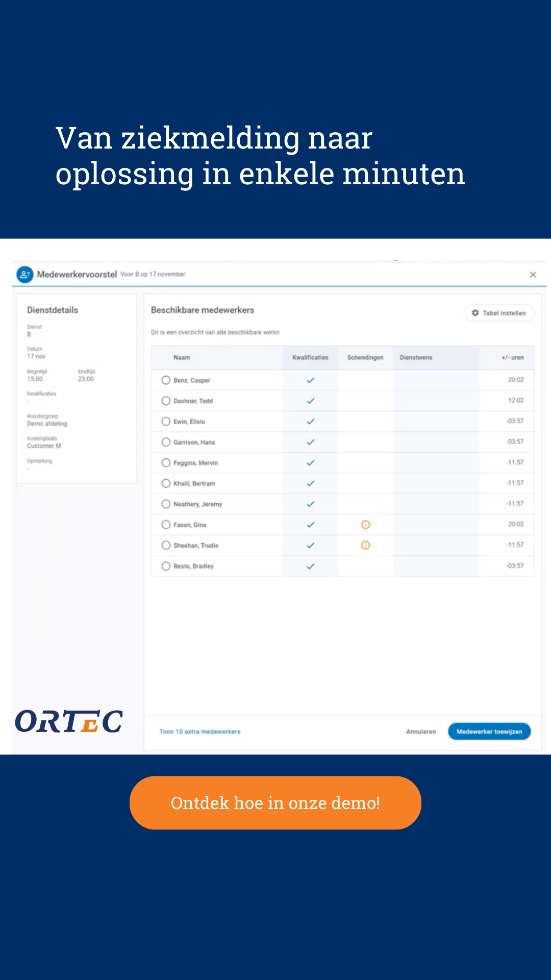Click the qualification checkmark for Sheehan, Trudie
Image resolution: width=551 pixels, height=980 pixels.
click(x=310, y=545)
